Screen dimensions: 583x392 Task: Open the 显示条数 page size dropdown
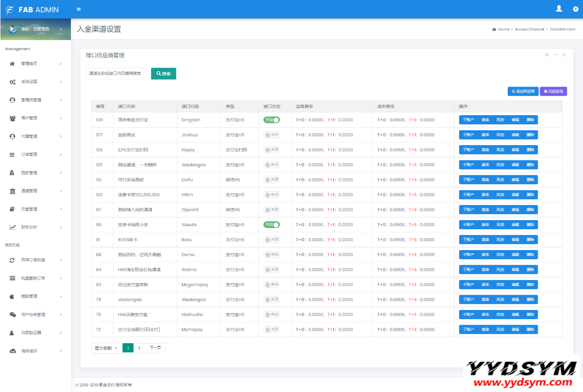coord(106,348)
